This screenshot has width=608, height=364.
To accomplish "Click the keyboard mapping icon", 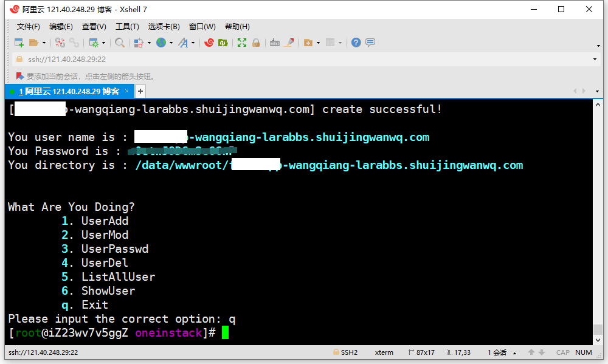I will [x=275, y=43].
